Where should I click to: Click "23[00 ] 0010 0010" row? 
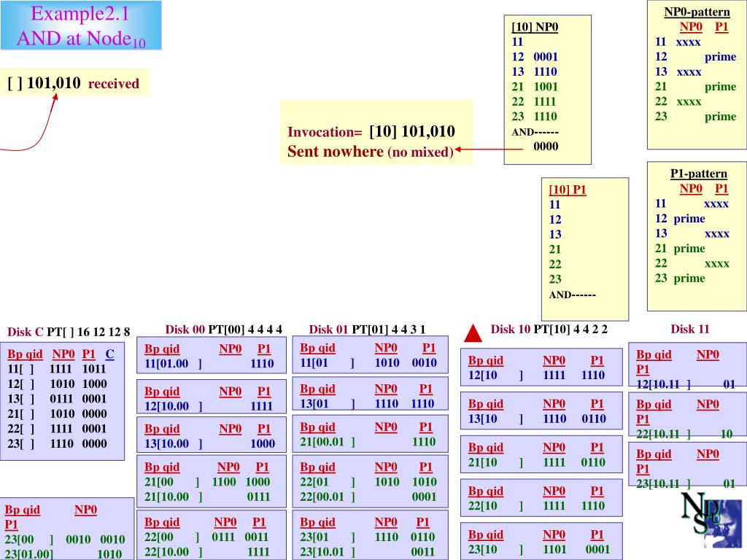[x=65, y=539]
